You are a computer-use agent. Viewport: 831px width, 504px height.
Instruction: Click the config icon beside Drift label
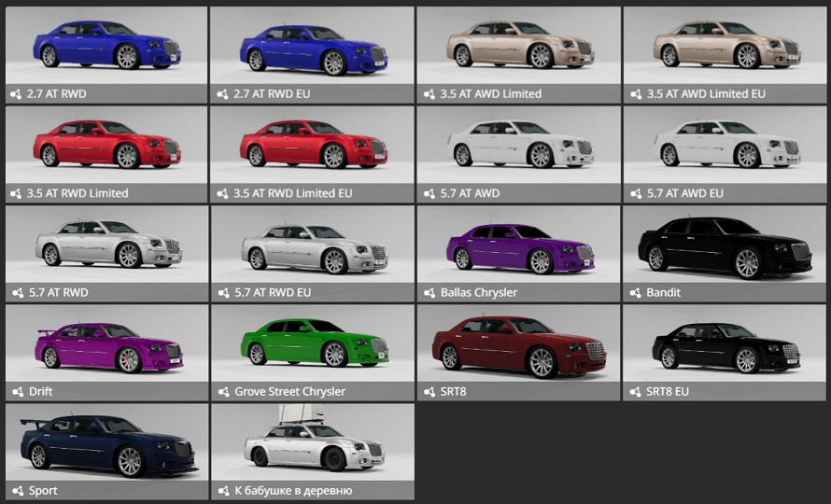coord(15,392)
